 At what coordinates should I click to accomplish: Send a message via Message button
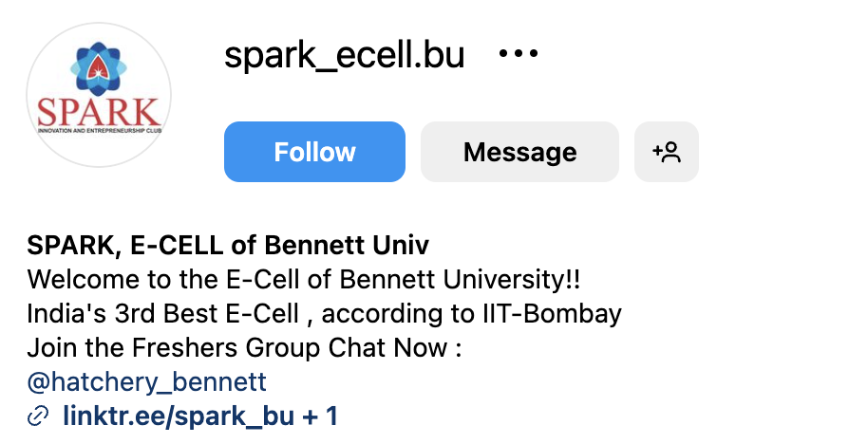pyautogui.click(x=519, y=152)
